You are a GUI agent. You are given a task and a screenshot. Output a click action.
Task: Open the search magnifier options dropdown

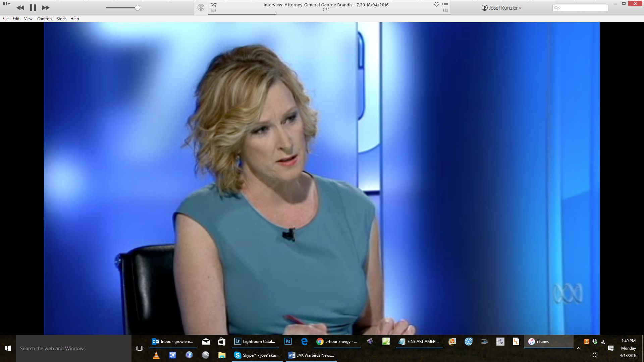(557, 8)
